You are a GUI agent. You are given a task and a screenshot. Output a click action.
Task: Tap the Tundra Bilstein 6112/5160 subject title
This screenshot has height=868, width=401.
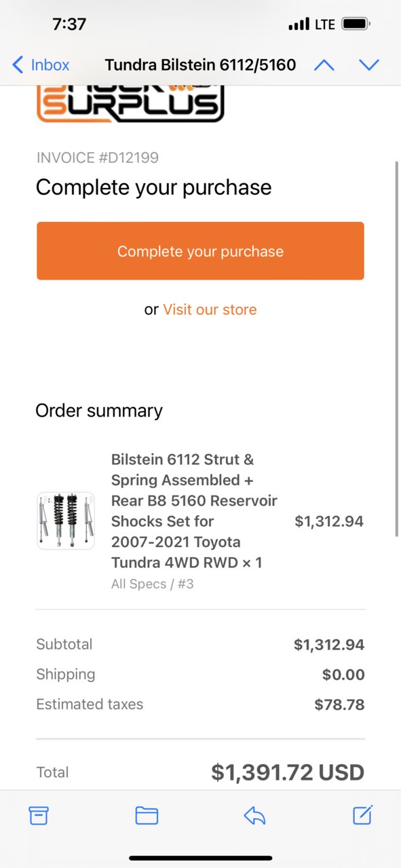[200, 65]
